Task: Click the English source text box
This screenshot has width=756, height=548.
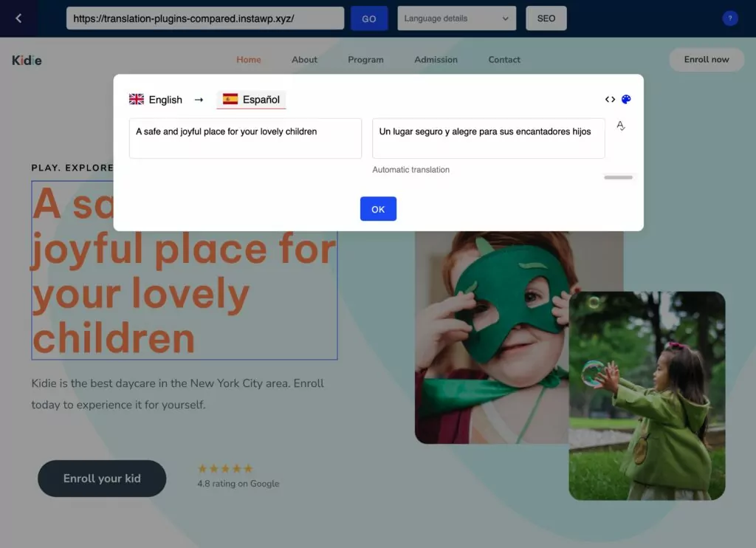Action: coord(245,138)
